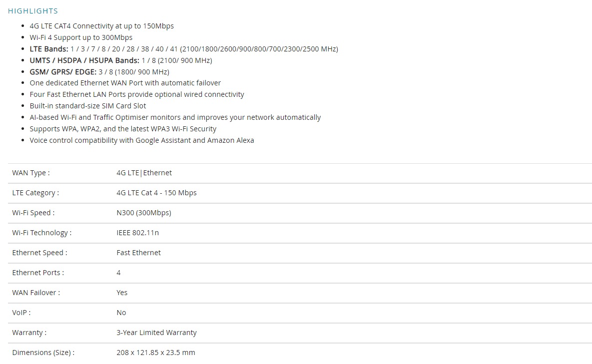Click Supports WPA, WPA2, WPA3 security line
Image resolution: width=592 pixels, height=364 pixels.
[x=123, y=129]
